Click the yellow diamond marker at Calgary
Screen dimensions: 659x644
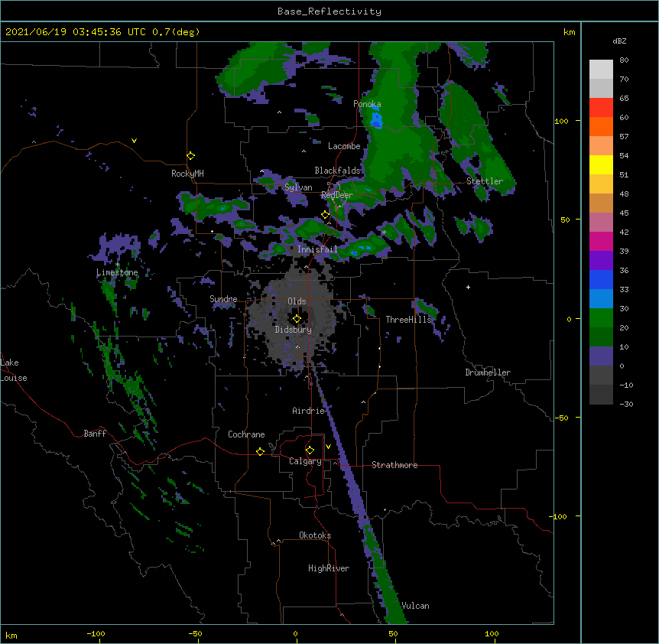(x=310, y=450)
